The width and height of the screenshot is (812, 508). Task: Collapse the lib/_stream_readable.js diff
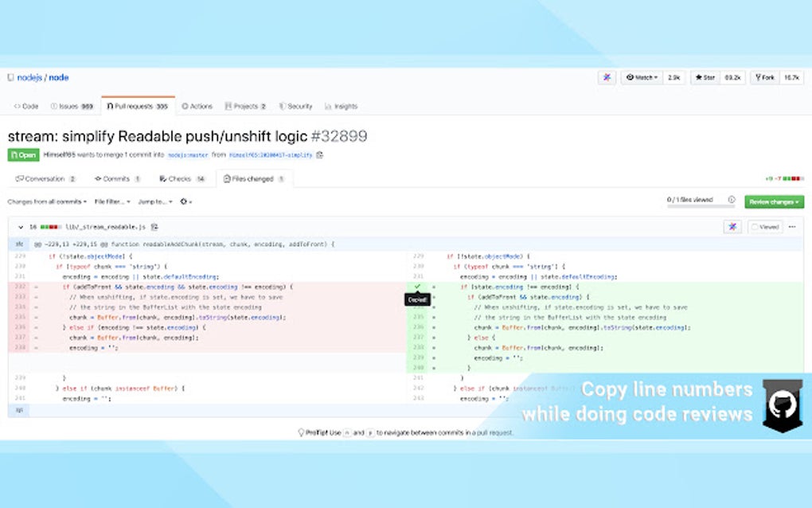[19, 227]
